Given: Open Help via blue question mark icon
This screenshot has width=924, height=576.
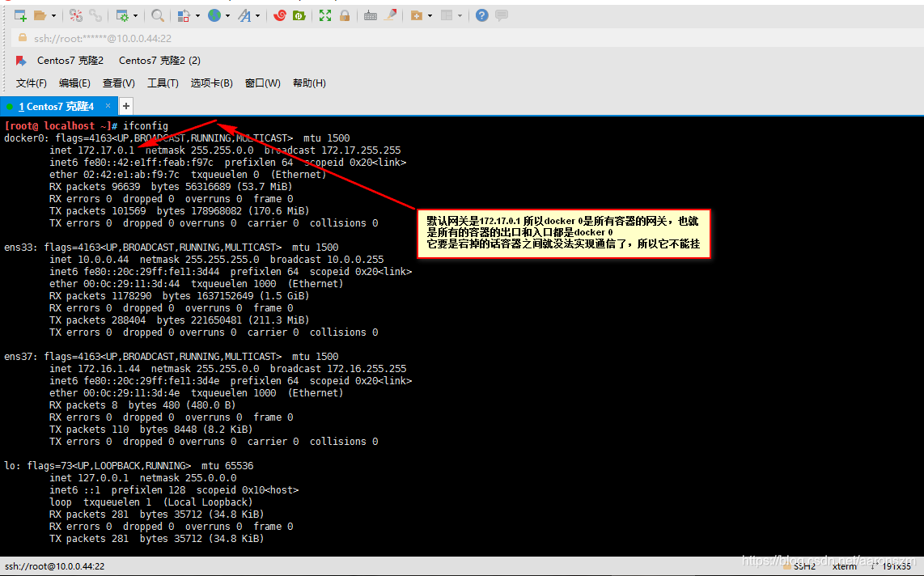Looking at the screenshot, I should pyautogui.click(x=482, y=16).
